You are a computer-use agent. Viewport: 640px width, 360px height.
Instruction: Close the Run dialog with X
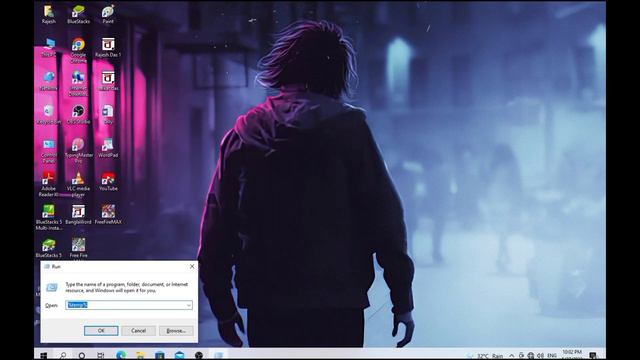click(x=192, y=266)
